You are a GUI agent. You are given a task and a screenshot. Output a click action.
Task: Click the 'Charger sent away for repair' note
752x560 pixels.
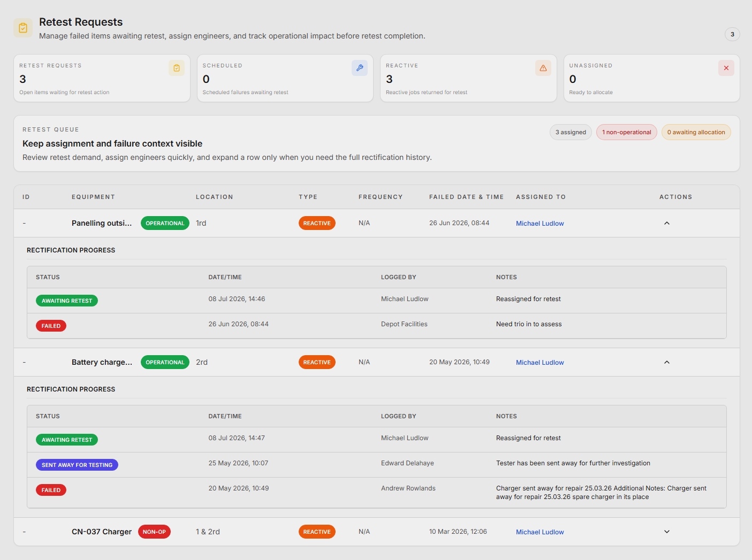coord(601,493)
